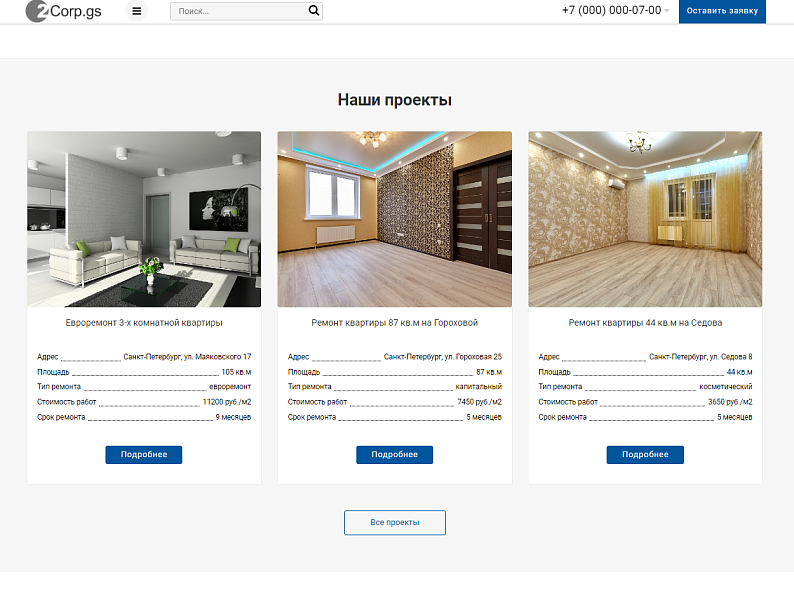Image resolution: width=794 pixels, height=600 pixels.
Task: Click the Наши проекты heading
Action: 394,100
